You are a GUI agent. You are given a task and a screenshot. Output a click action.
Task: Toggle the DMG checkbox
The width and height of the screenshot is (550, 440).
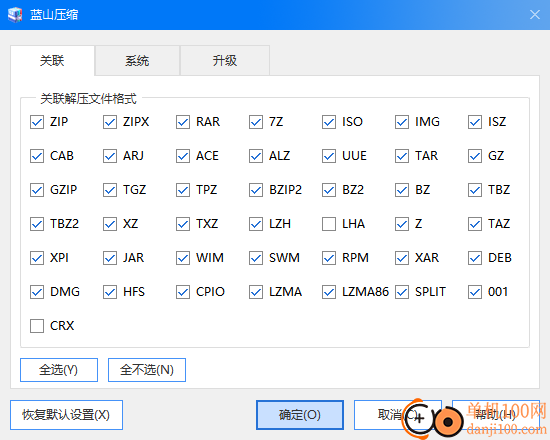tap(37, 292)
